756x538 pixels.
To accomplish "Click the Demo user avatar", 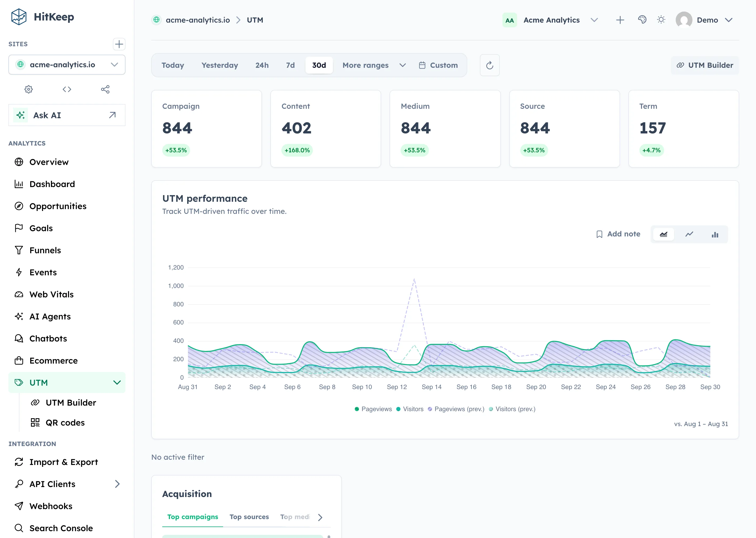I will tap(684, 20).
